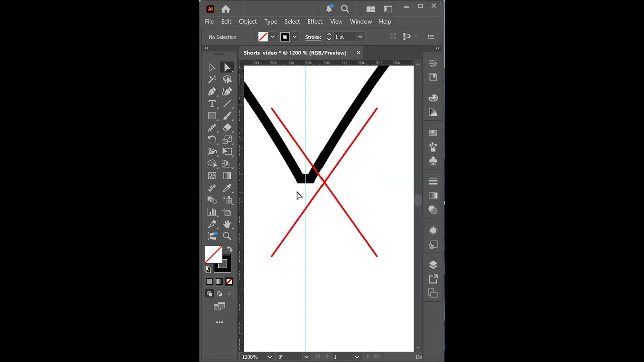The image size is (644, 362).
Task: Select the Hand tool
Action: pos(227,224)
